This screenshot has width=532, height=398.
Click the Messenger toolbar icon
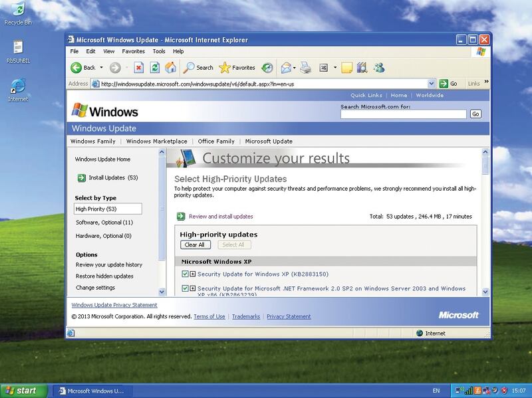pos(379,67)
